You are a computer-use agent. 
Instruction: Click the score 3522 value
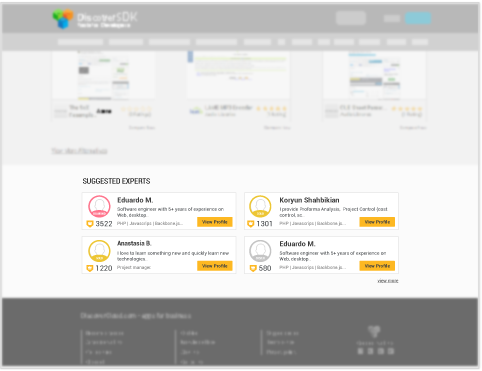(x=104, y=224)
